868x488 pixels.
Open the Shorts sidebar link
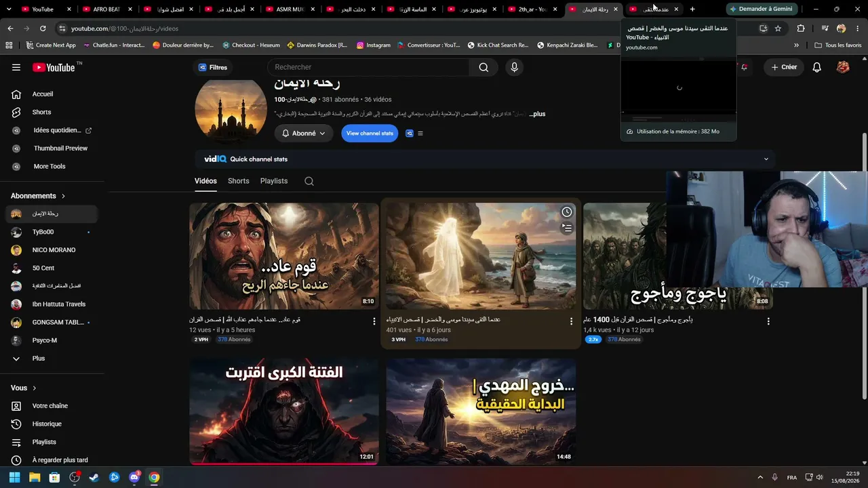pos(52,112)
